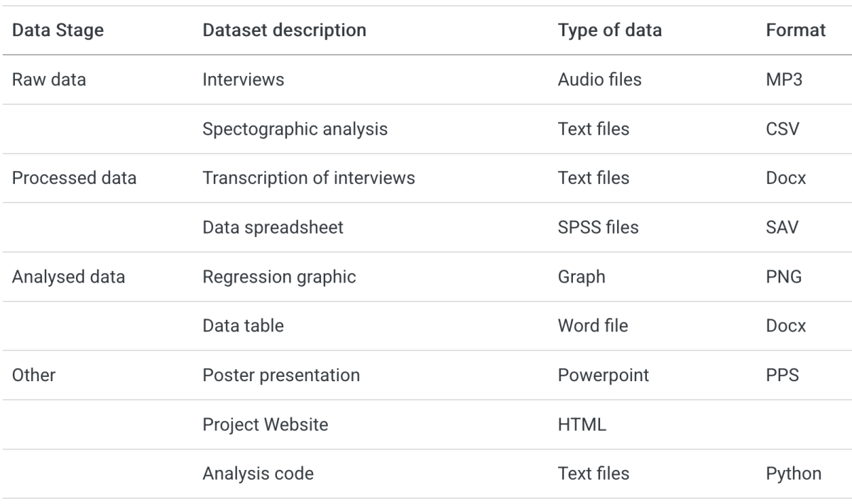
Task: Click the Data Stage column header
Action: [x=58, y=31]
